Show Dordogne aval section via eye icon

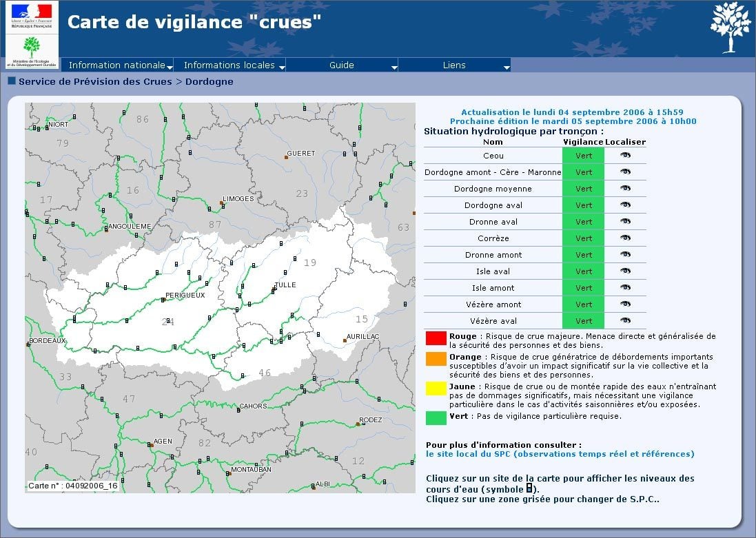click(x=625, y=205)
